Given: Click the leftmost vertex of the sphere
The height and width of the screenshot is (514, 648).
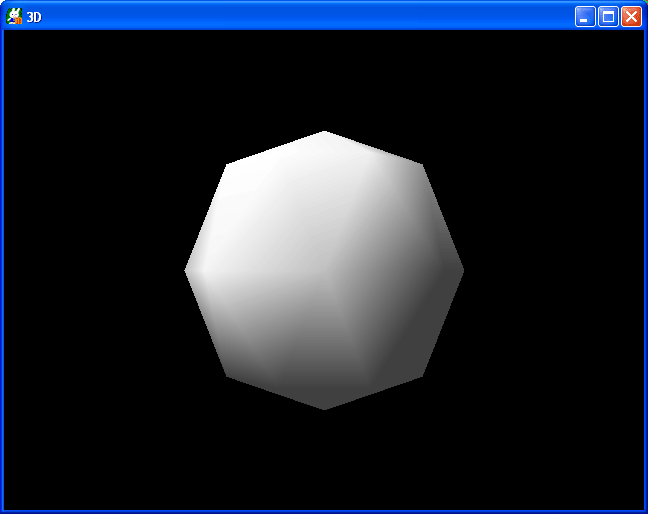Looking at the screenshot, I should pos(187,270).
